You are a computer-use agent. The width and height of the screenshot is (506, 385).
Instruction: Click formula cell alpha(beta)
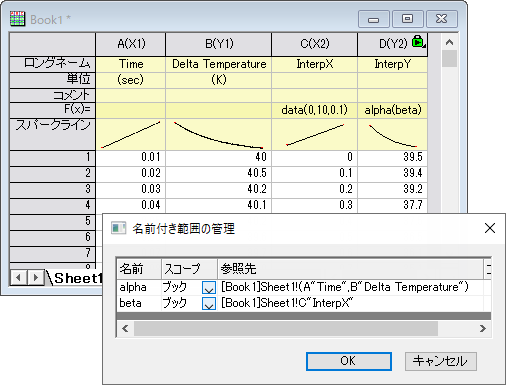393,110
